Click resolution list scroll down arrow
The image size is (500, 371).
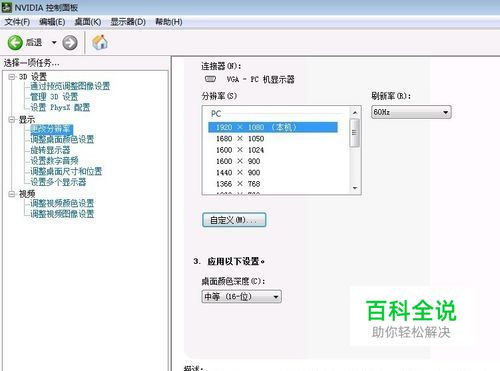(355, 188)
